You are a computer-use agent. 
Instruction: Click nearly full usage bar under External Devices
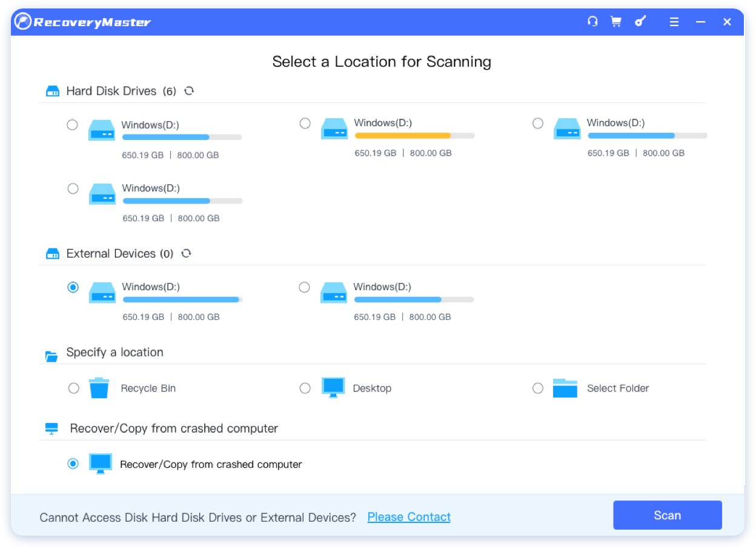pyautogui.click(x=182, y=299)
